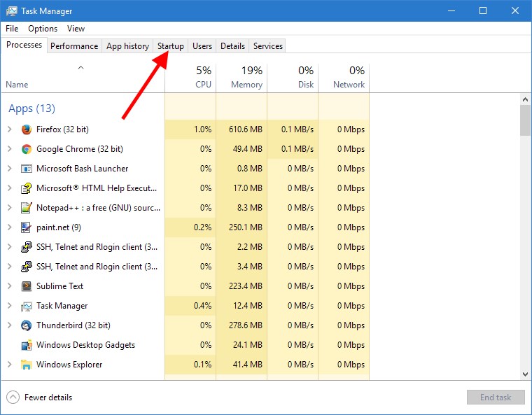Select the Processes tab
This screenshot has width=532, height=415.
tap(24, 45)
